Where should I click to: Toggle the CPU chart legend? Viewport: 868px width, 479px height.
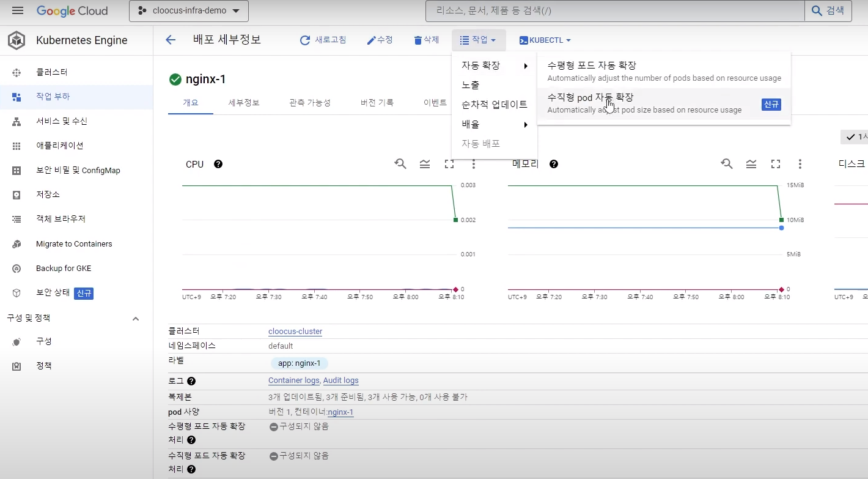coord(425,164)
